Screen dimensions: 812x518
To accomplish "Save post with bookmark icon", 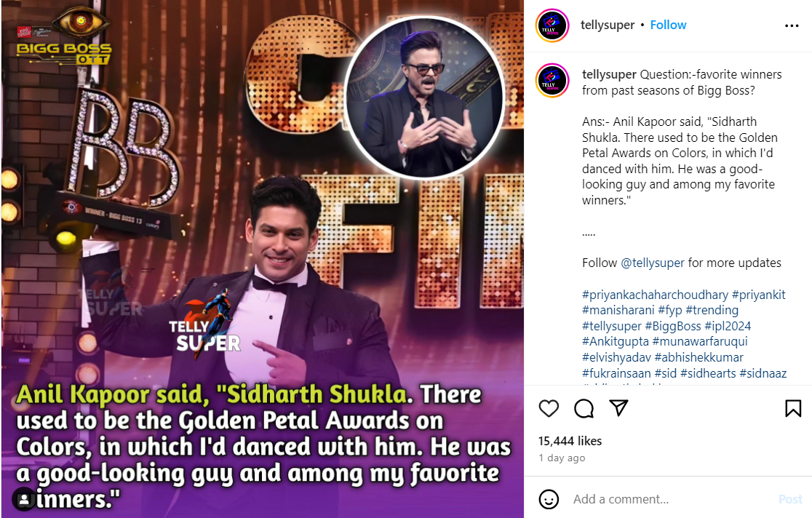I will (793, 409).
